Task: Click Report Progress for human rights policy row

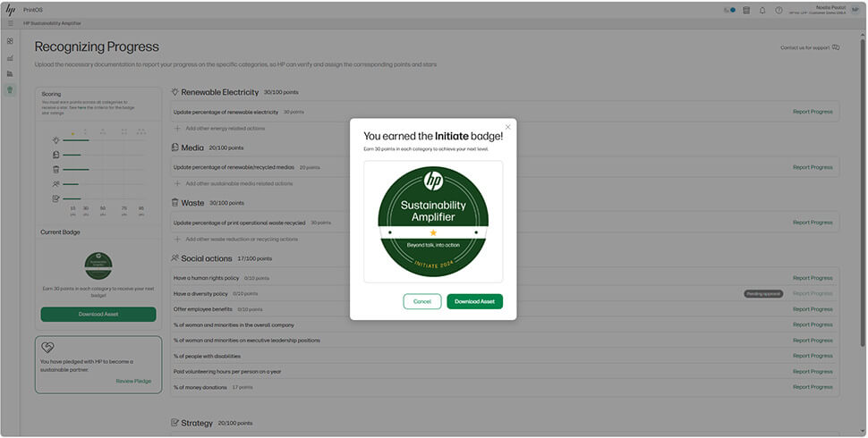Action: [x=813, y=278]
